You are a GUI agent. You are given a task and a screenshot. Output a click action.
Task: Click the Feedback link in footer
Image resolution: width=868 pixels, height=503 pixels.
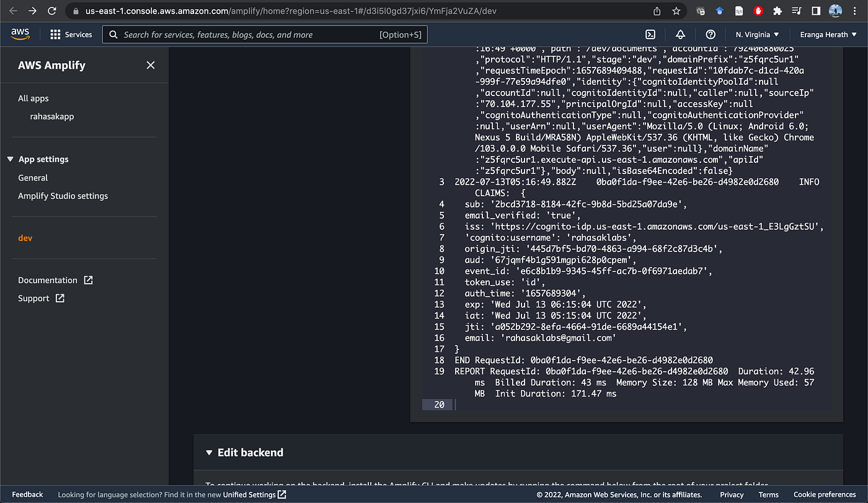coord(27,494)
